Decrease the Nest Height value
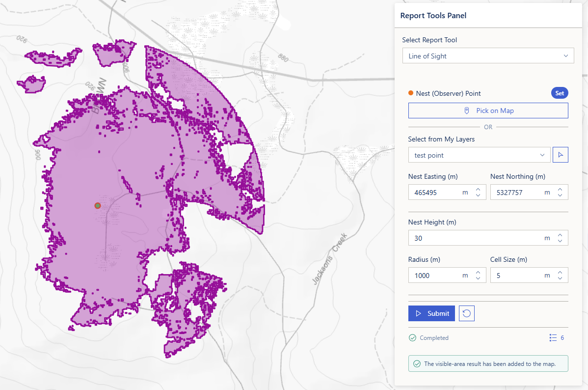The image size is (588, 390). click(560, 241)
